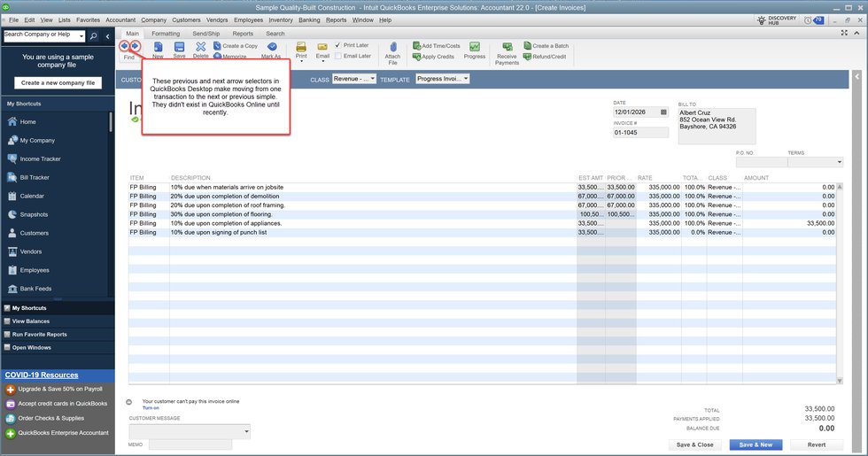868x456 pixels.
Task: Click the COVID-19 Resources link
Action: click(41, 375)
